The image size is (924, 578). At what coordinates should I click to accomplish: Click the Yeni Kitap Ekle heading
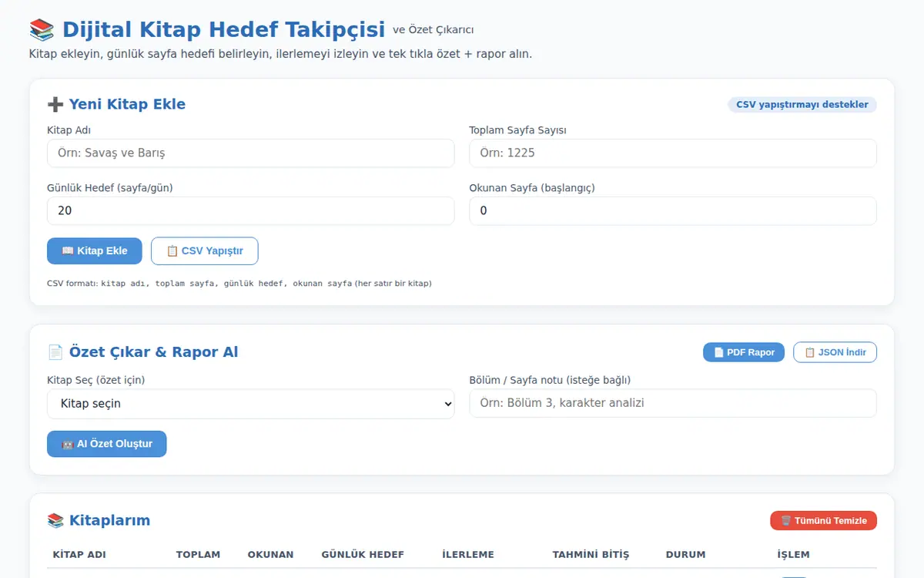coord(127,104)
